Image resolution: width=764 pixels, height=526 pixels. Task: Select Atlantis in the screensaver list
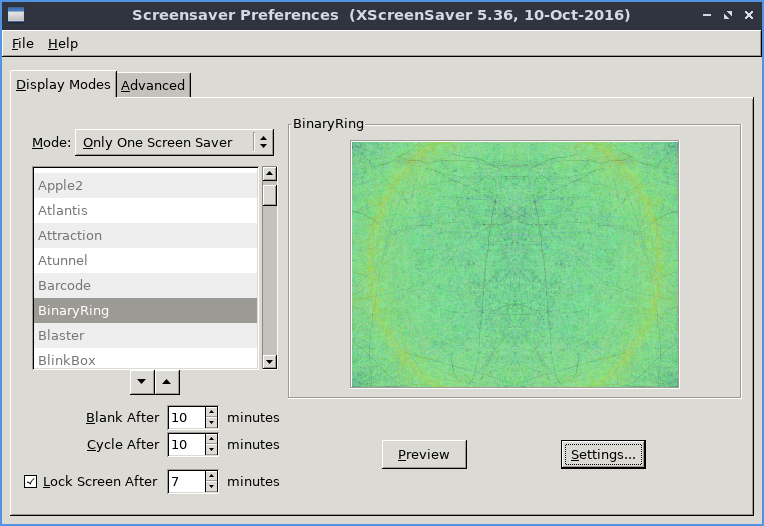click(145, 210)
